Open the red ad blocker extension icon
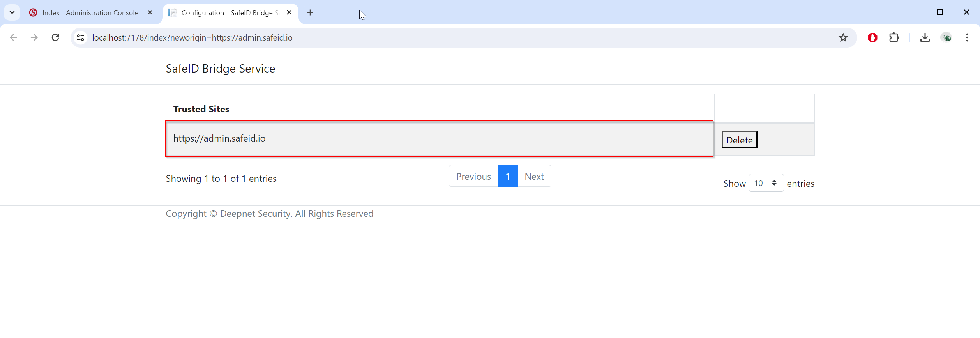Image resolution: width=980 pixels, height=338 pixels. (872, 37)
